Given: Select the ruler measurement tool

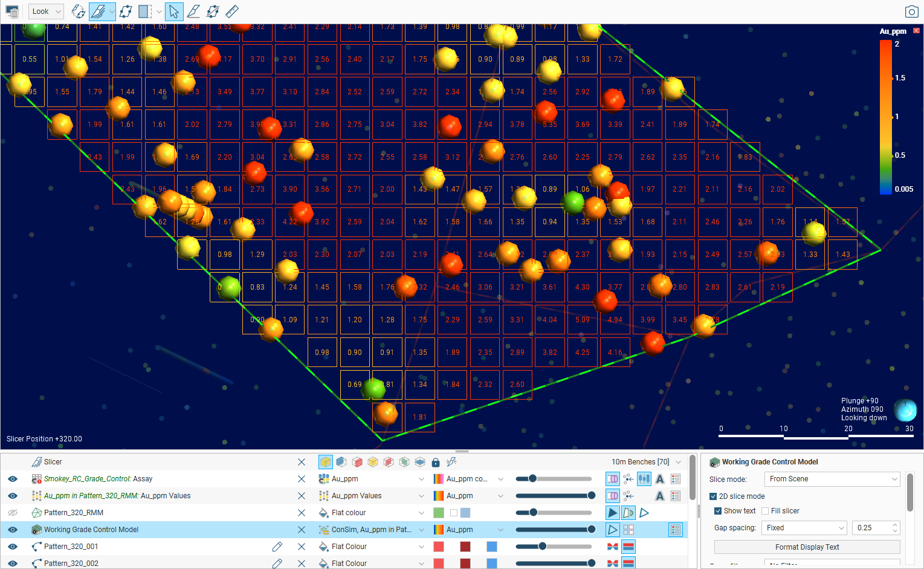Looking at the screenshot, I should tap(231, 11).
